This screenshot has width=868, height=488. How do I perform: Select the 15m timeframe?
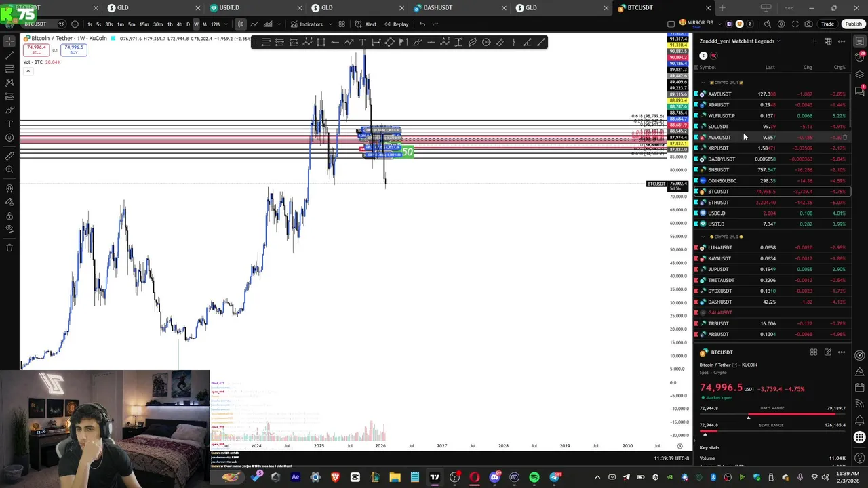(144, 24)
